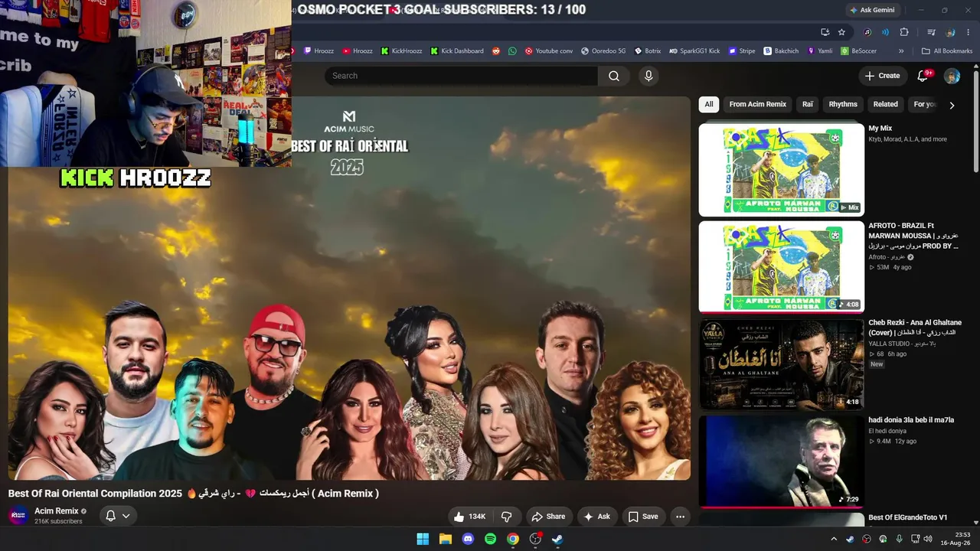
Task: Open the Acim Remix channel avatar
Action: (x=18, y=516)
